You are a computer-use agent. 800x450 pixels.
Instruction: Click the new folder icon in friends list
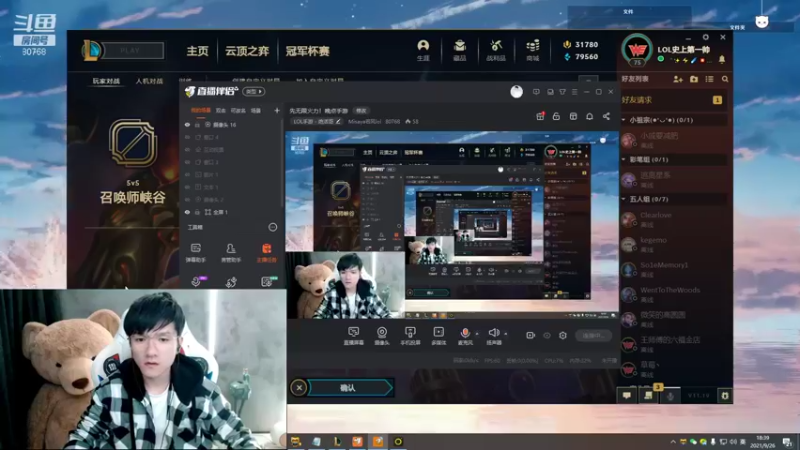694,79
